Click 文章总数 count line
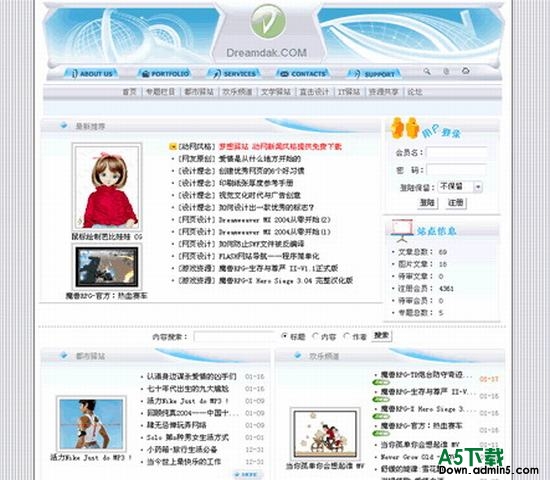The image size is (550, 480). click(422, 252)
